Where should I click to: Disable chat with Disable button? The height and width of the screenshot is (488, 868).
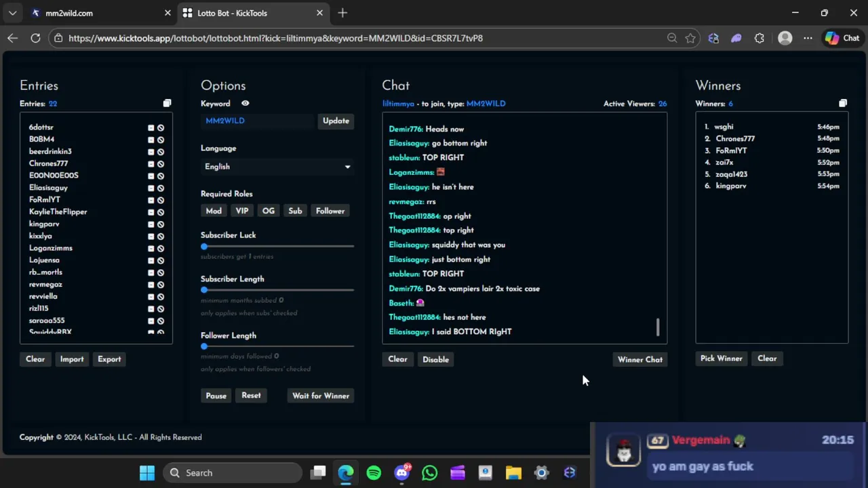pos(435,359)
